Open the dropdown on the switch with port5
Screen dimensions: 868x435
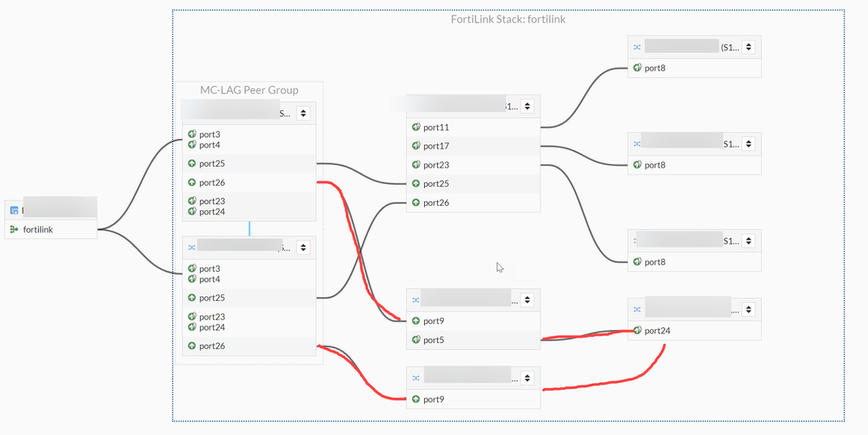pos(524,300)
